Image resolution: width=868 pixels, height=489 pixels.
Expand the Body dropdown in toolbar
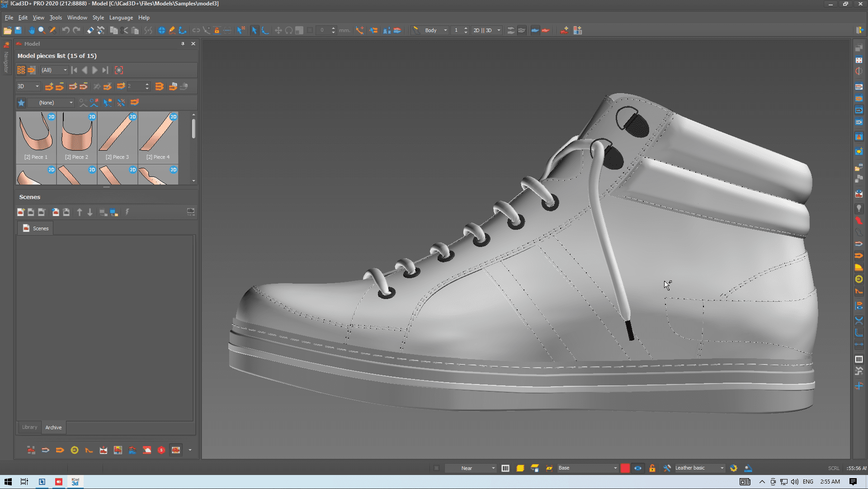445,30
